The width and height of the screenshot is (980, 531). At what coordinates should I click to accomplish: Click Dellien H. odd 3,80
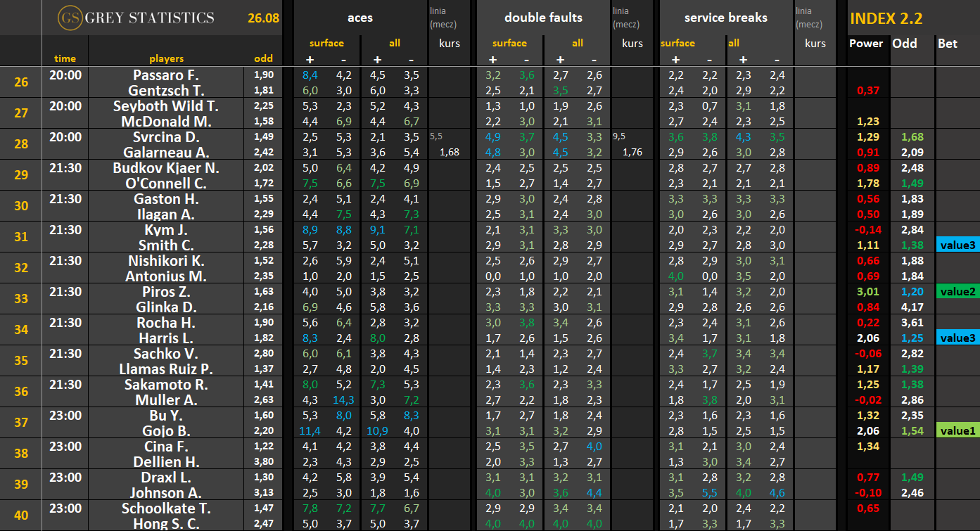(x=264, y=461)
